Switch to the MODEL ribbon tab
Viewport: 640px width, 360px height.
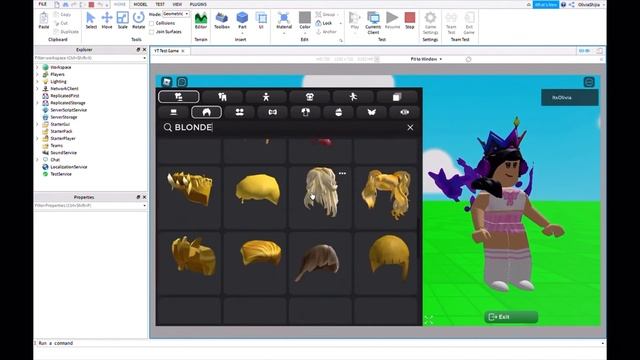(x=140, y=4)
